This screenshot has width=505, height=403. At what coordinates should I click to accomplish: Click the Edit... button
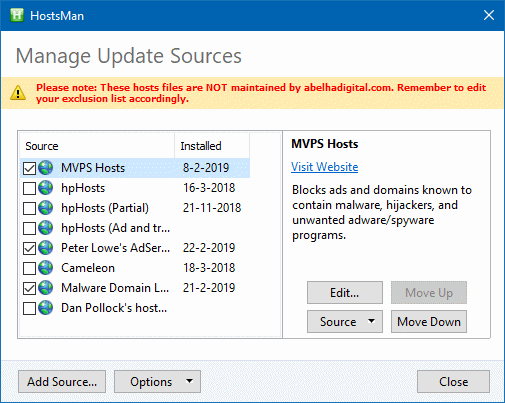[x=345, y=293]
